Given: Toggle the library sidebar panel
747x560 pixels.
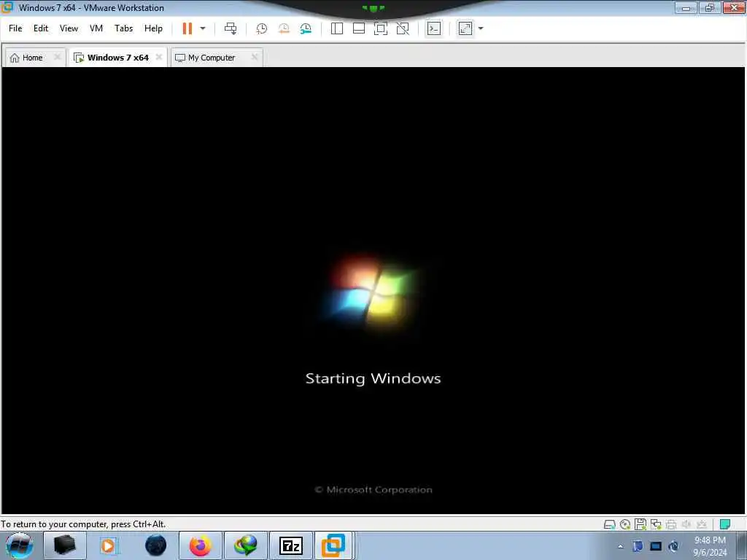Looking at the screenshot, I should (x=337, y=28).
